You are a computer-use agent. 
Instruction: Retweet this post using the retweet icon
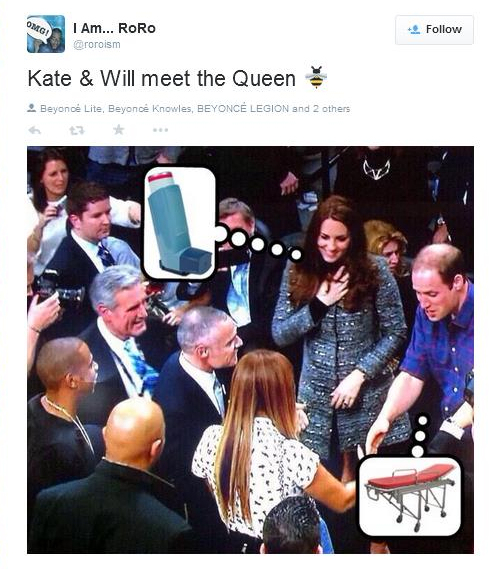coord(77,130)
